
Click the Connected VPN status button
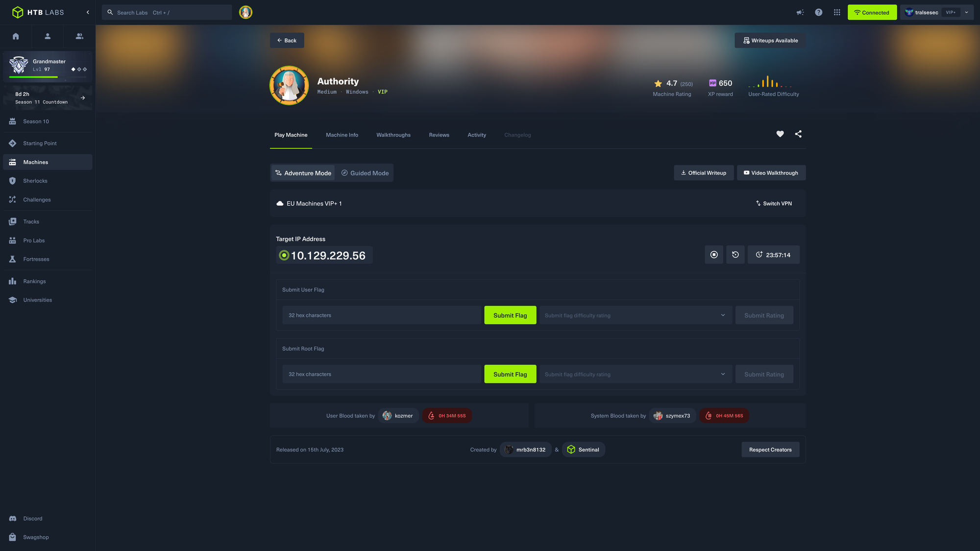[872, 12]
